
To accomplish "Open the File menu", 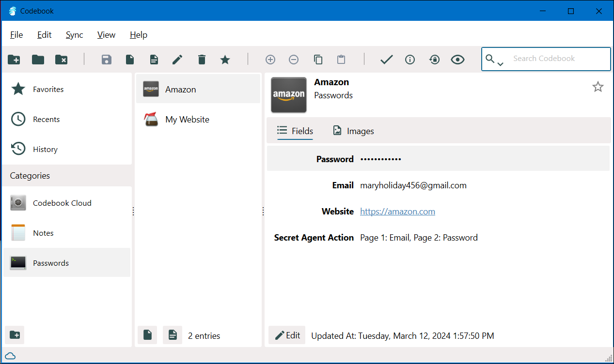I will point(16,35).
